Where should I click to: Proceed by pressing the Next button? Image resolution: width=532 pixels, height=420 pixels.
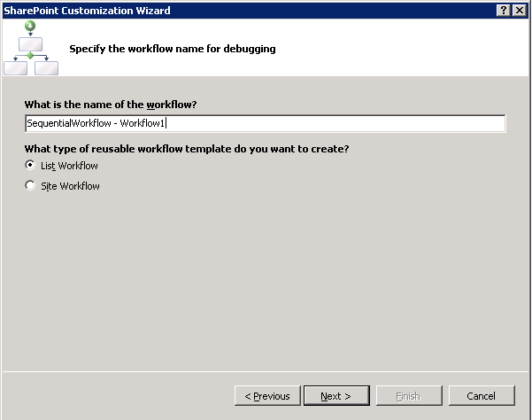click(336, 396)
